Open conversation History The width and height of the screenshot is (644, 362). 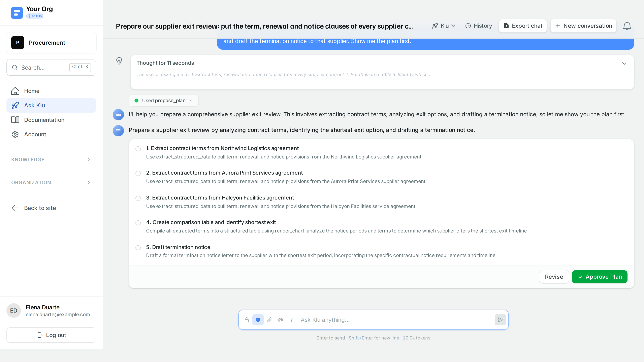click(479, 26)
